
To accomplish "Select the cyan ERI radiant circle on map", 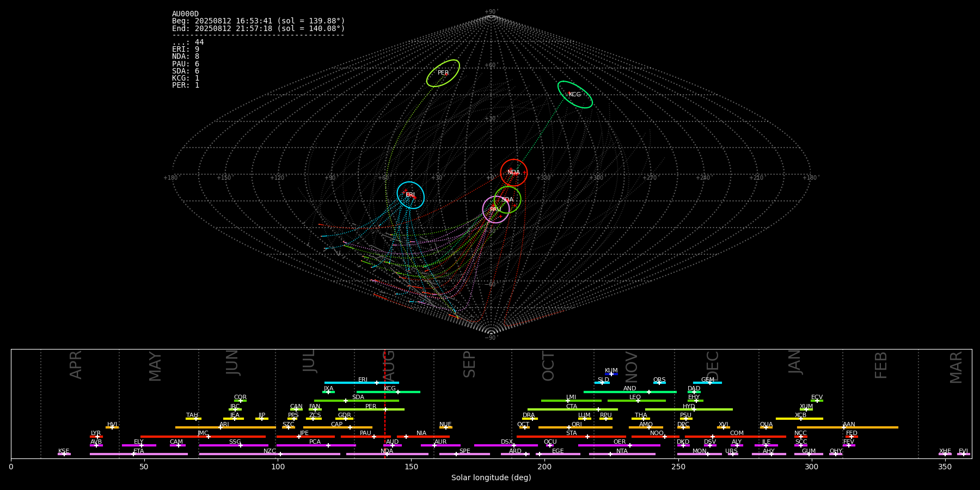I will pos(411,195).
